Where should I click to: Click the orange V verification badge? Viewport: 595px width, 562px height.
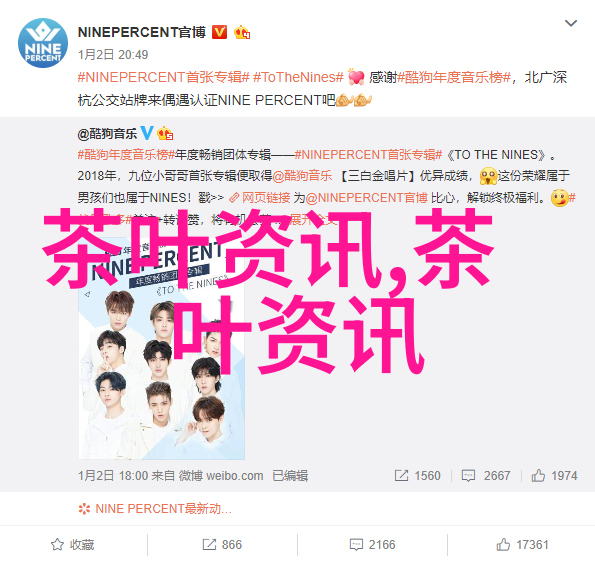[219, 32]
